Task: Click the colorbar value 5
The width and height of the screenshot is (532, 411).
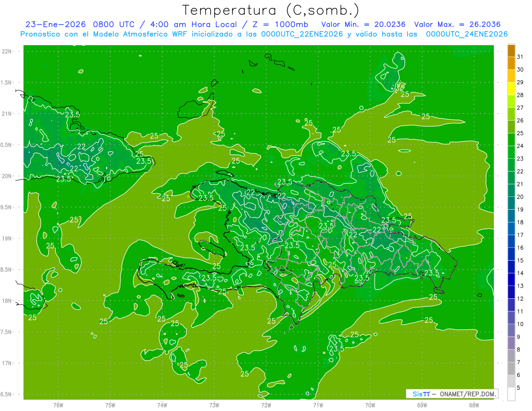Action: 519,388
